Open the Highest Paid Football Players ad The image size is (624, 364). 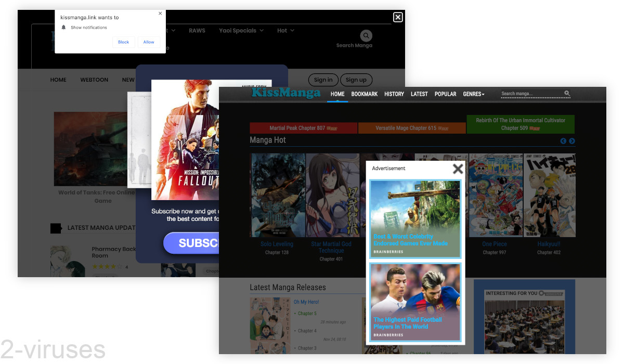(415, 302)
